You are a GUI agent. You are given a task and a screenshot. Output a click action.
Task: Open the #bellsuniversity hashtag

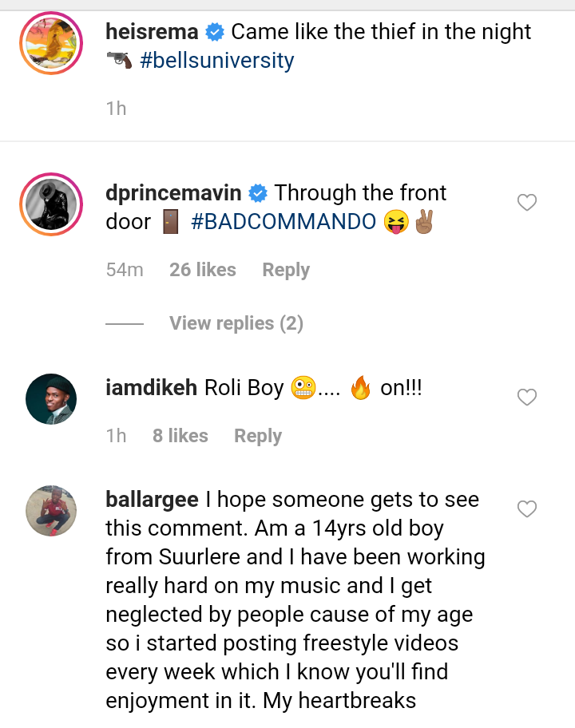click(x=216, y=61)
